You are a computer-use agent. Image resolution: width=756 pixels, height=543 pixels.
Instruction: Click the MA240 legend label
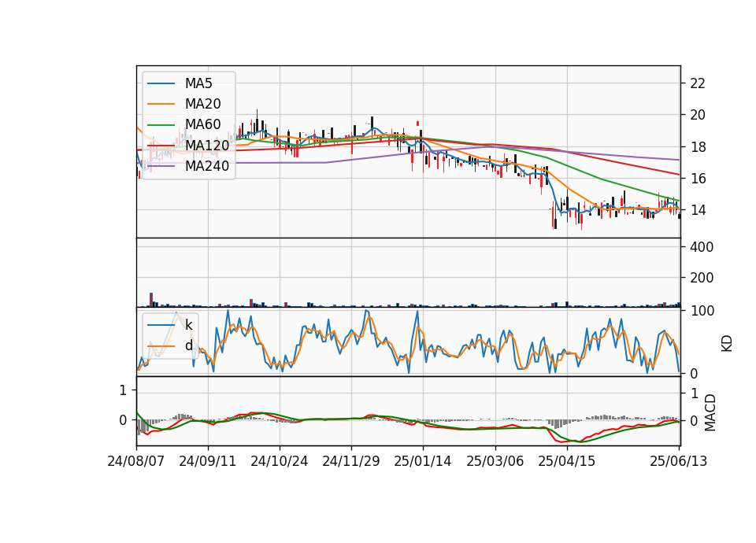[207, 166]
